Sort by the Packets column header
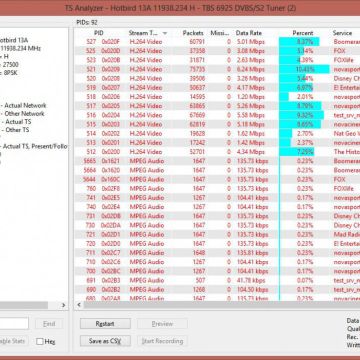The height and width of the screenshot is (360, 360). pyautogui.click(x=193, y=33)
